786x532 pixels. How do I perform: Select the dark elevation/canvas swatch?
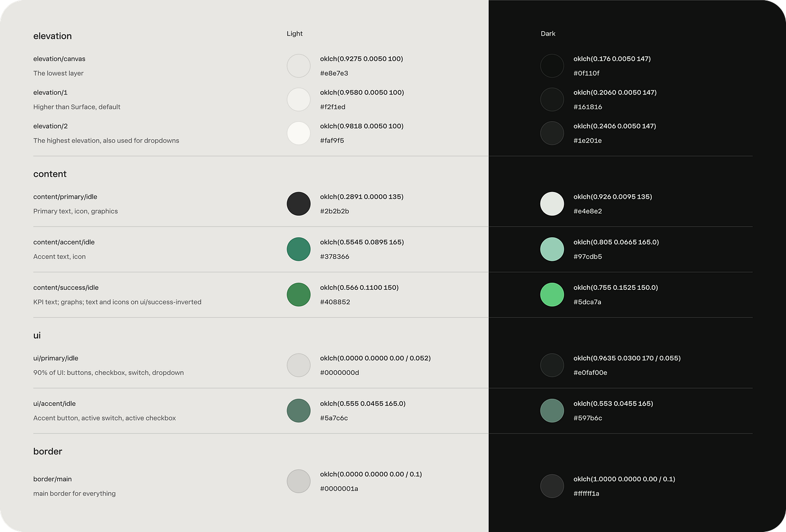click(x=552, y=66)
